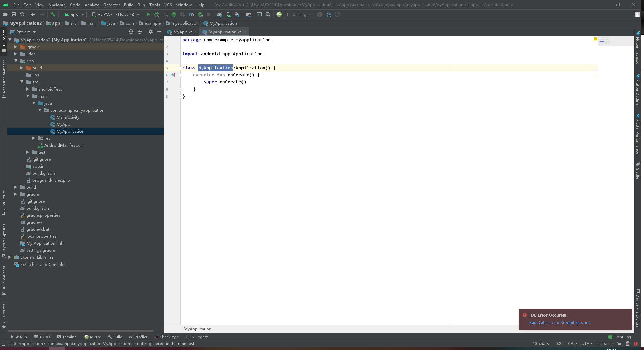Toggle the Logcat tool window
This screenshot has height=350, width=644.
click(197, 337)
